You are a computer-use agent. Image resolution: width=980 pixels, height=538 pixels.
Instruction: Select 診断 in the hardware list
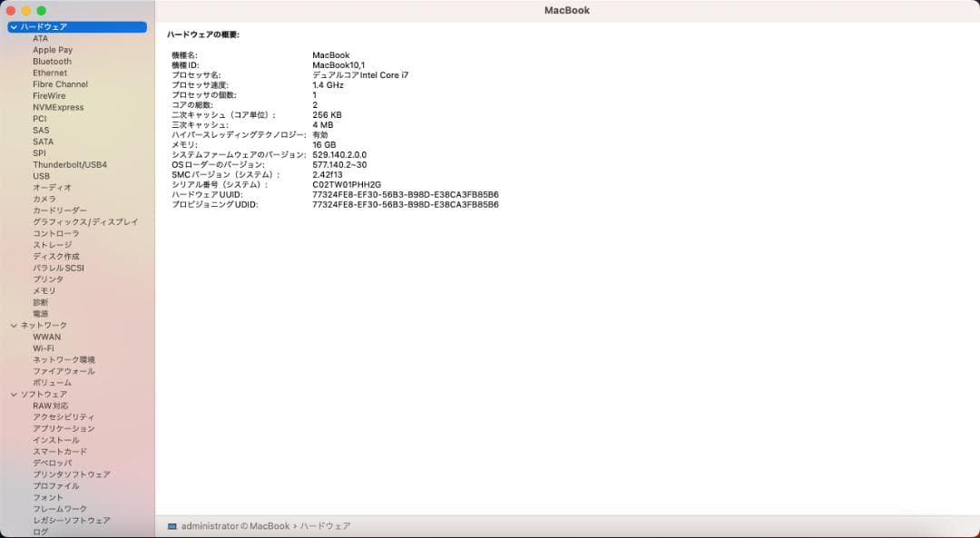click(x=39, y=302)
